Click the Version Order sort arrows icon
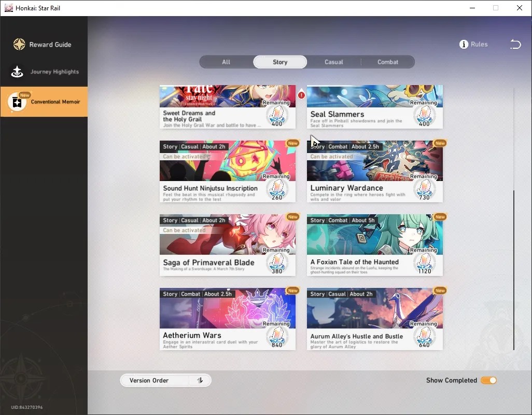 click(x=200, y=380)
